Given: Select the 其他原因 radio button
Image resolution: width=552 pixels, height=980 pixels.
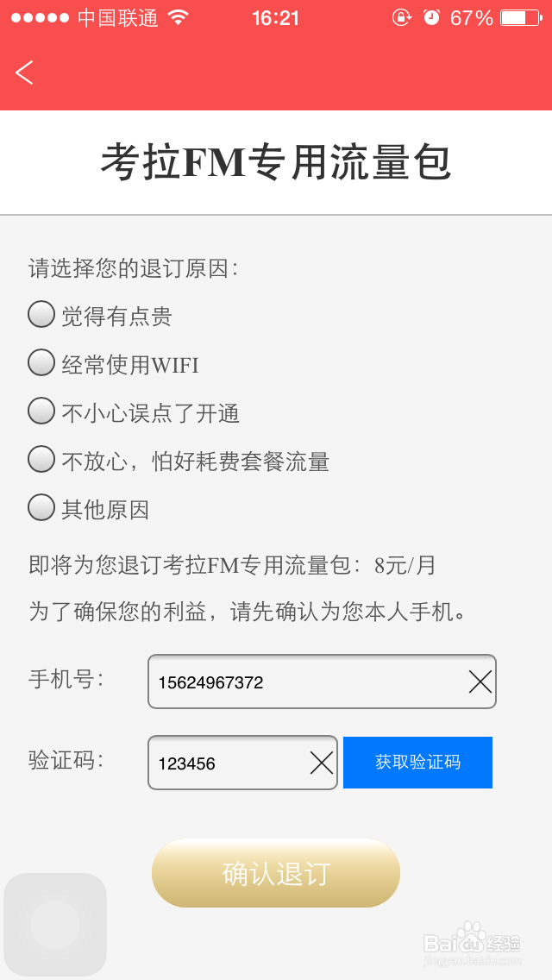Looking at the screenshot, I should pos(41,508).
